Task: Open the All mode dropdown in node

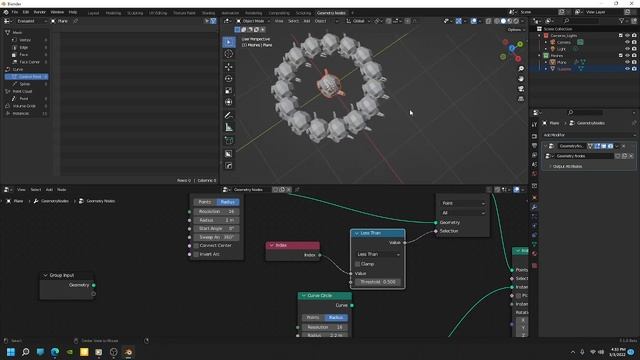Action: coord(463,213)
